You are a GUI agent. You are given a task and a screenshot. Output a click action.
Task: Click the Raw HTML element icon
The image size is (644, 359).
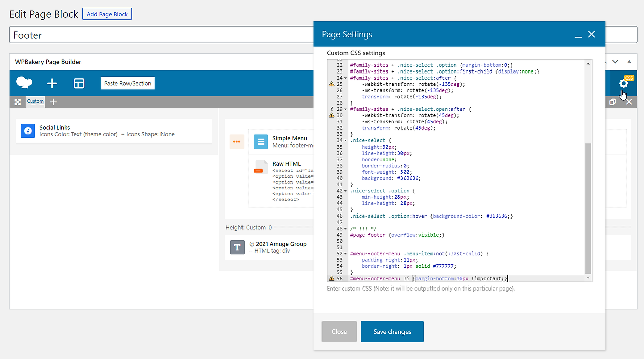point(261,167)
